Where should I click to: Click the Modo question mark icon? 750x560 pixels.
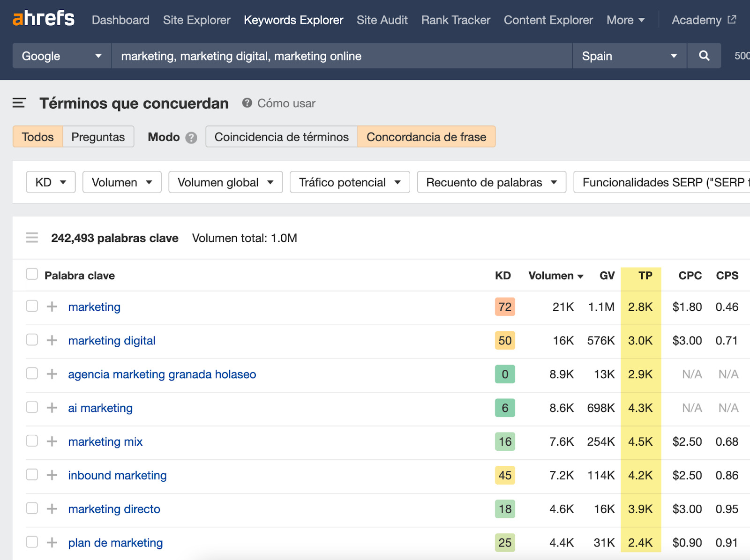(191, 137)
